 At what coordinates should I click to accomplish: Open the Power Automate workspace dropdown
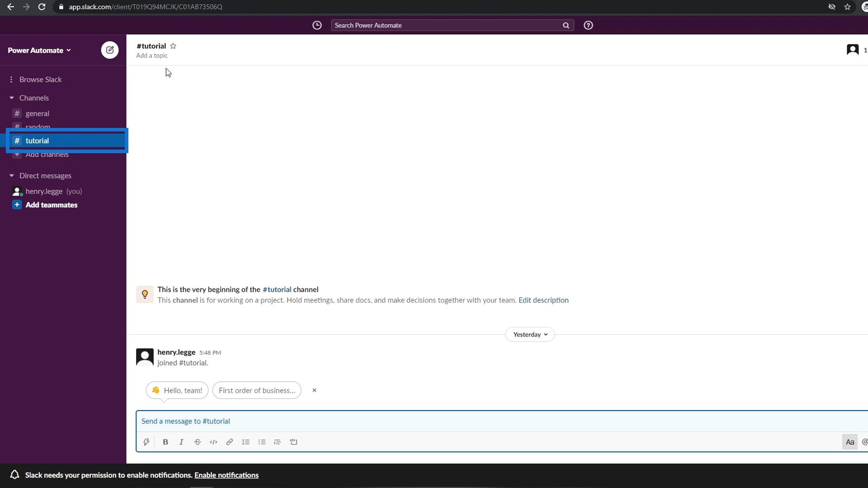[x=39, y=50]
